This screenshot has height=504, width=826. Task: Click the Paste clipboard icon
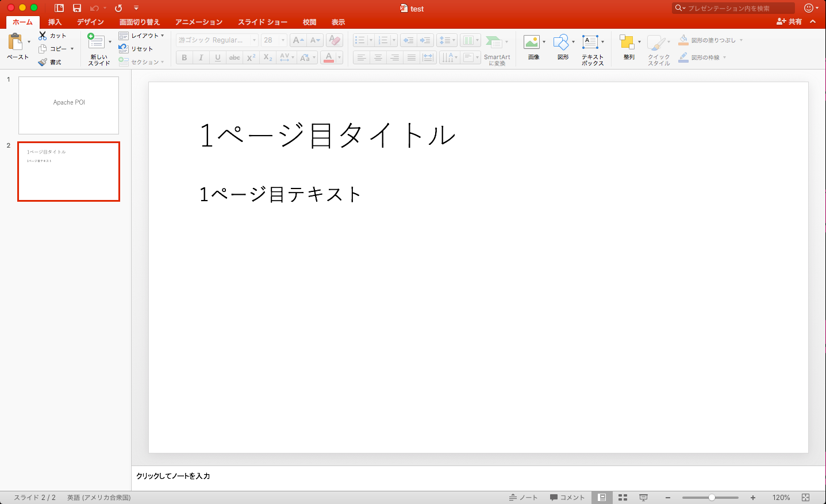15,42
